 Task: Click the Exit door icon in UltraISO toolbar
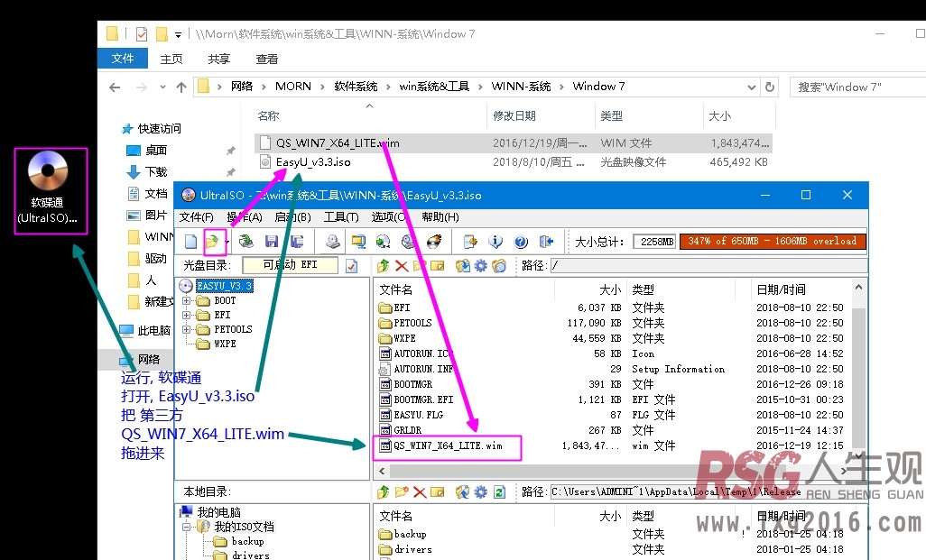click(x=546, y=242)
